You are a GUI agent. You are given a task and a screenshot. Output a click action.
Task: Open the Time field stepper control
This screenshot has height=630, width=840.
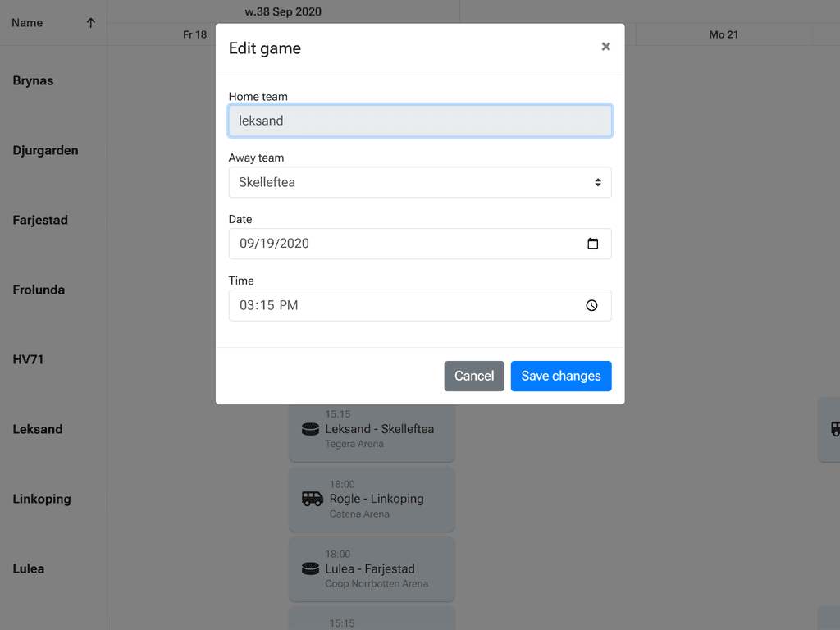pos(591,305)
